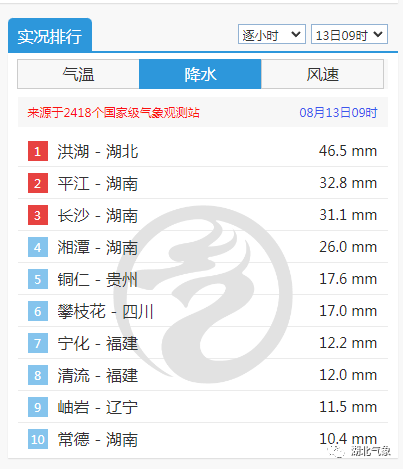Switch to the 风速 tab
This screenshot has height=469, width=403.
322,74
